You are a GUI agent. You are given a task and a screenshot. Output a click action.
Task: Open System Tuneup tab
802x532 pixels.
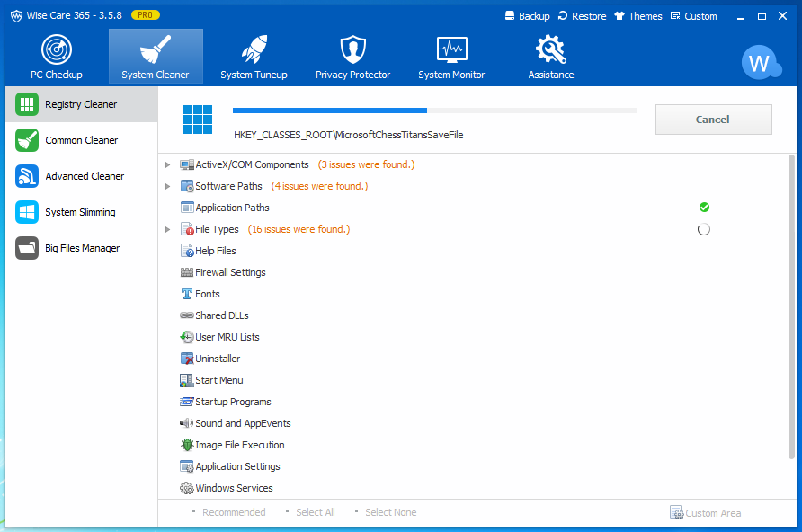pyautogui.click(x=254, y=57)
